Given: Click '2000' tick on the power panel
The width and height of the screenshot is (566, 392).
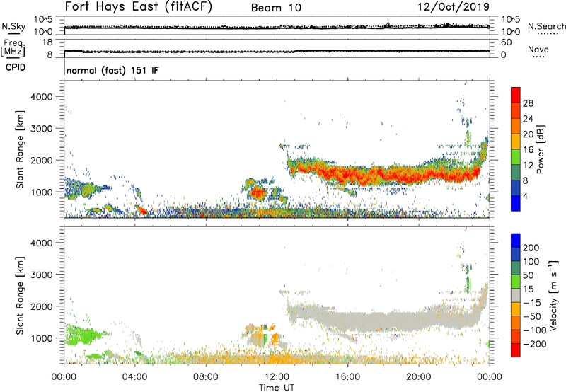Looking at the screenshot, I should [42, 160].
